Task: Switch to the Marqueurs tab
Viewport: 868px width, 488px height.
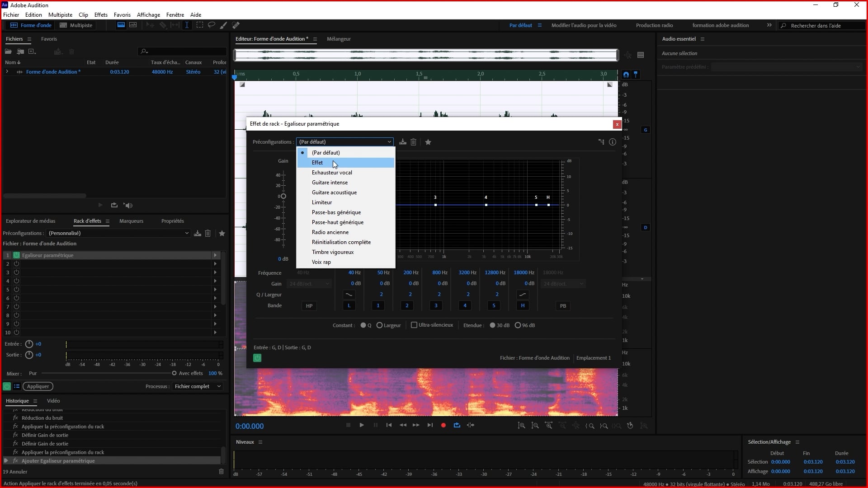Action: pos(131,221)
